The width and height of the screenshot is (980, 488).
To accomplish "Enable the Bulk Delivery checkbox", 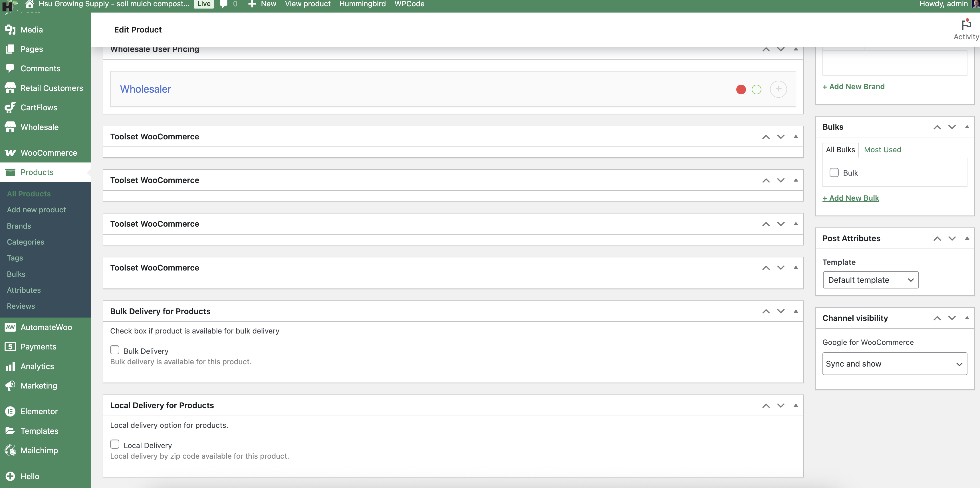I will (x=114, y=350).
